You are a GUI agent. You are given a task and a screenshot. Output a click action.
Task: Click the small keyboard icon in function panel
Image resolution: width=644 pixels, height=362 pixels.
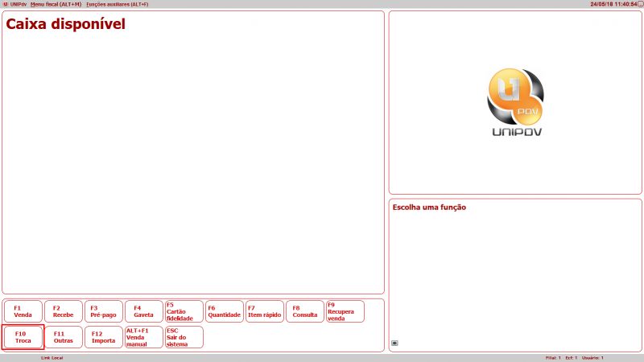394,343
